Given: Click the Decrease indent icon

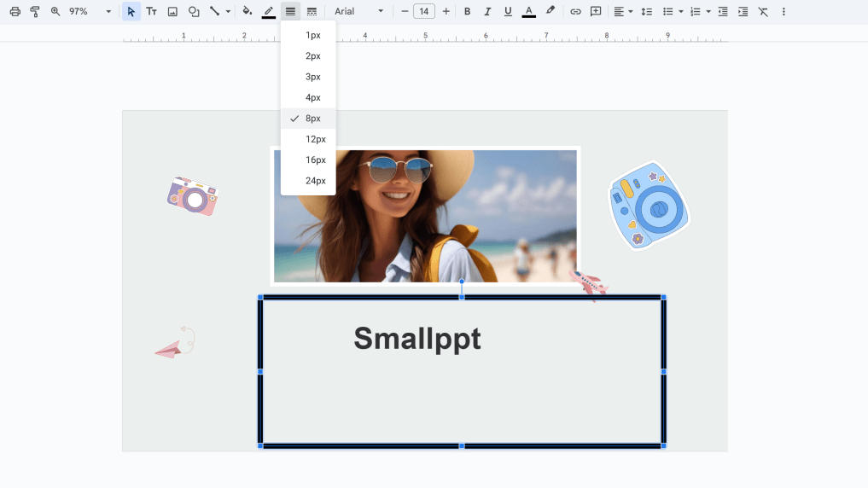Looking at the screenshot, I should point(722,11).
